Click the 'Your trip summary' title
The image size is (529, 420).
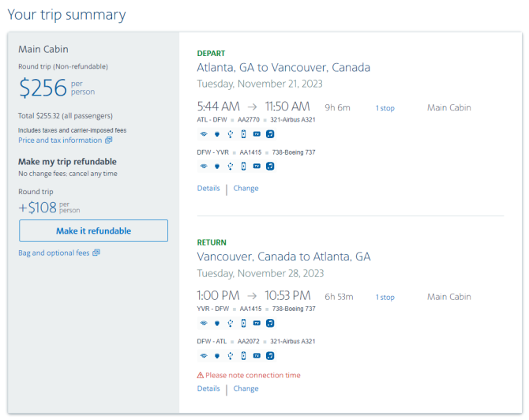(x=66, y=15)
